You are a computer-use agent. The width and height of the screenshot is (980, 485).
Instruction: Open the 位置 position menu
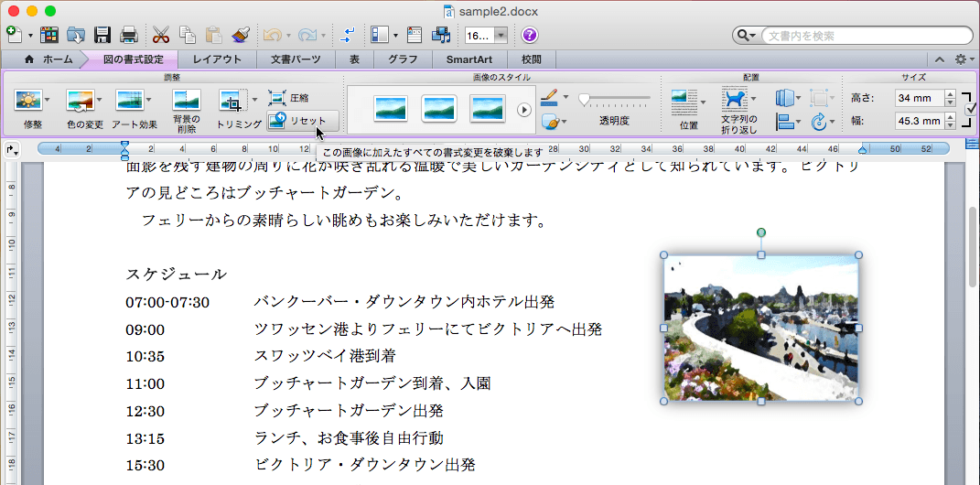tap(689, 109)
